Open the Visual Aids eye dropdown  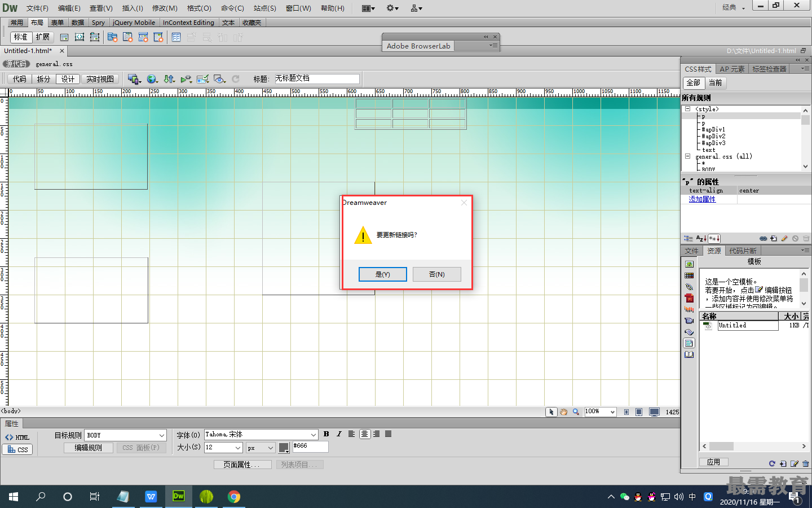click(x=220, y=79)
